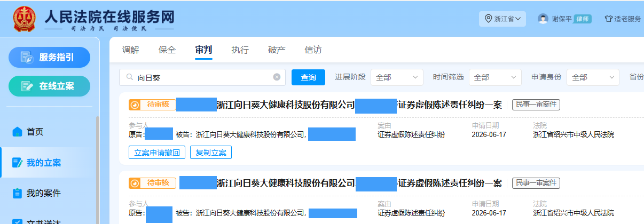Click second case's 待审核 status label

click(x=158, y=183)
